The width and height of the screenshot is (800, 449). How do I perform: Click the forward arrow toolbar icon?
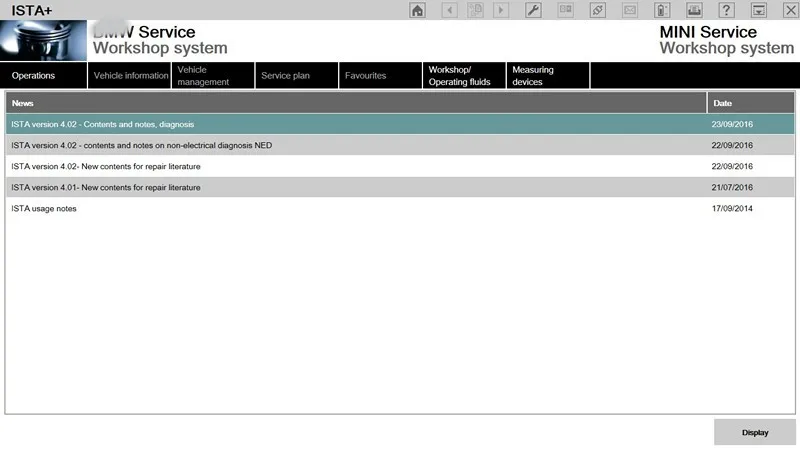click(501, 10)
